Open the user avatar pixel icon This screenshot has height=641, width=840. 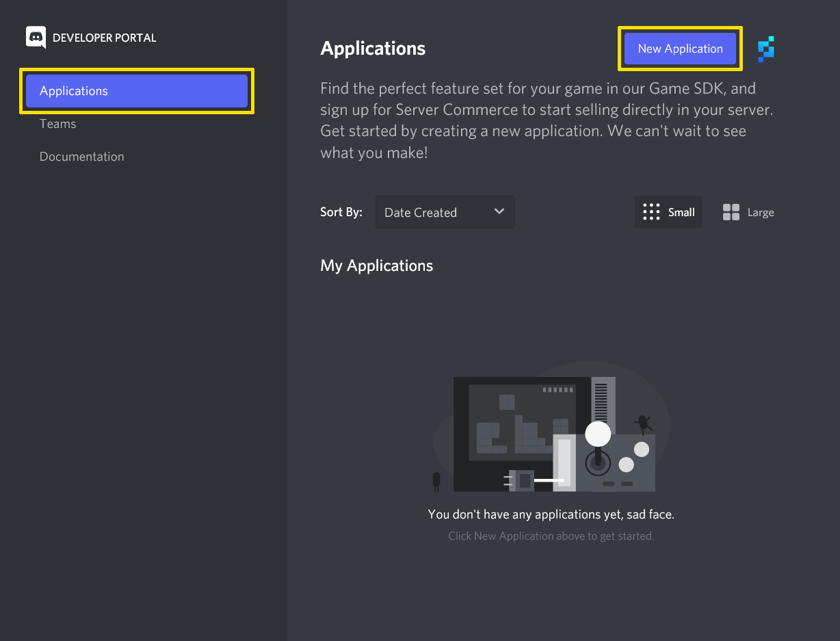click(x=766, y=49)
